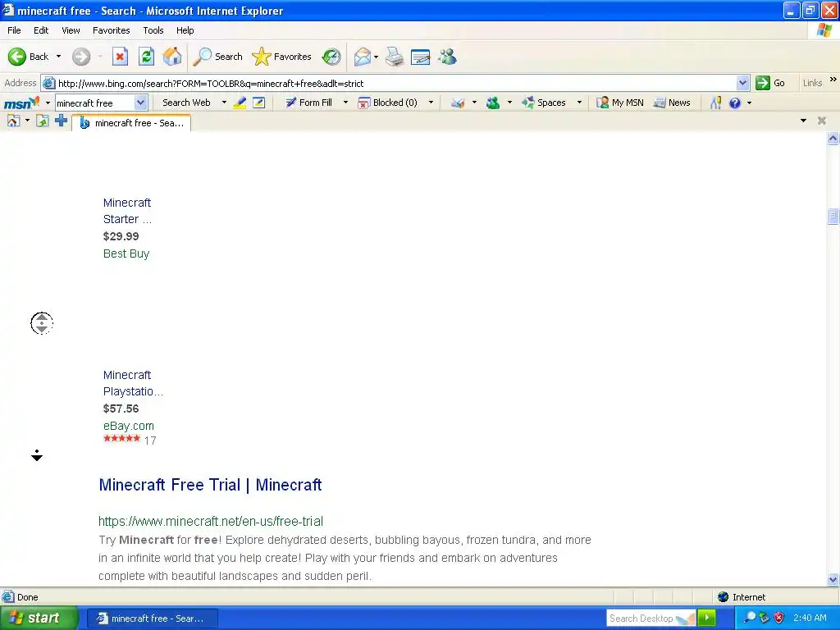Open Favorites star in the toolbar
840x630 pixels.
[x=282, y=57]
